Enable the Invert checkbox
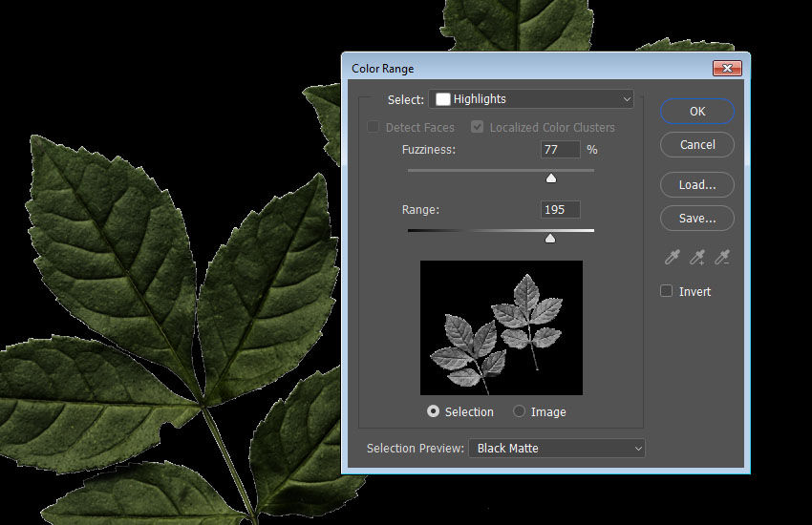812x525 pixels. [x=667, y=291]
